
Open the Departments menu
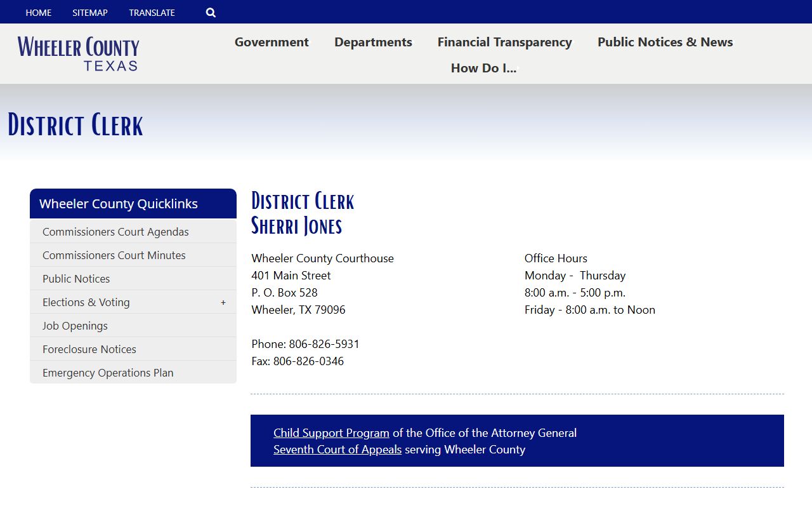pyautogui.click(x=373, y=42)
